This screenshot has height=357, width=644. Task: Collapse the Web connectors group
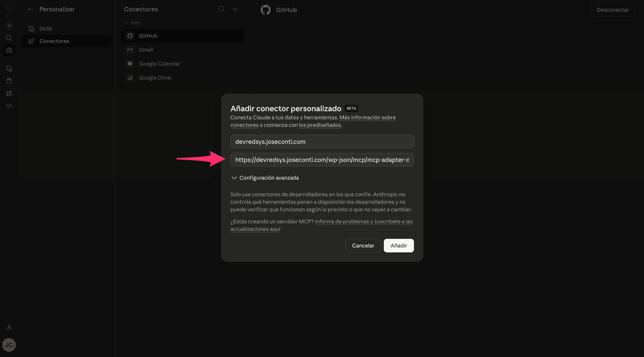(126, 23)
